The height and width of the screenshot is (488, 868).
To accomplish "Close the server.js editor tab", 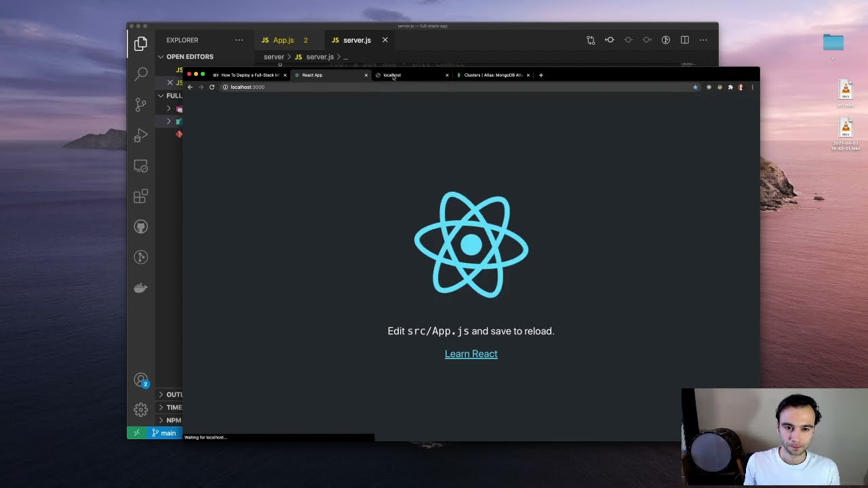I will click(x=384, y=40).
